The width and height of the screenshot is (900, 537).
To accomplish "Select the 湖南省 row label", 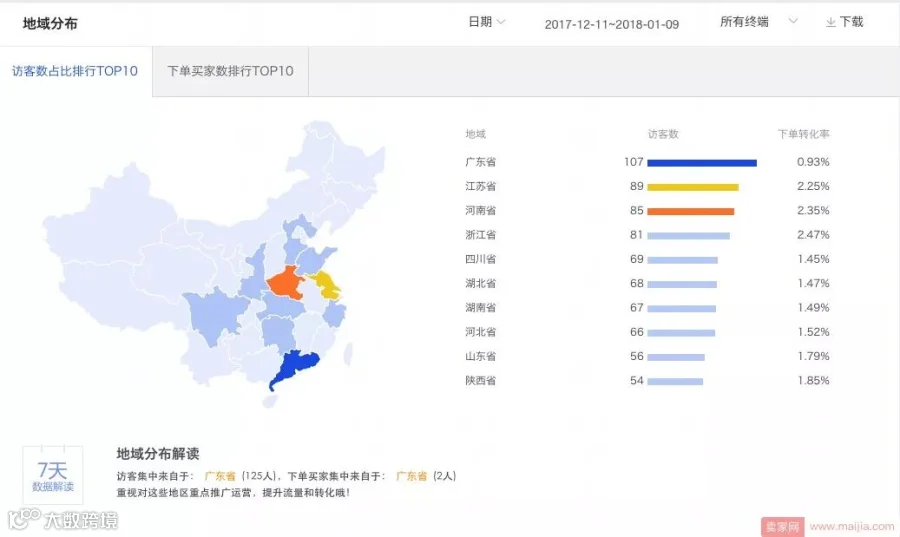I will click(x=480, y=308).
